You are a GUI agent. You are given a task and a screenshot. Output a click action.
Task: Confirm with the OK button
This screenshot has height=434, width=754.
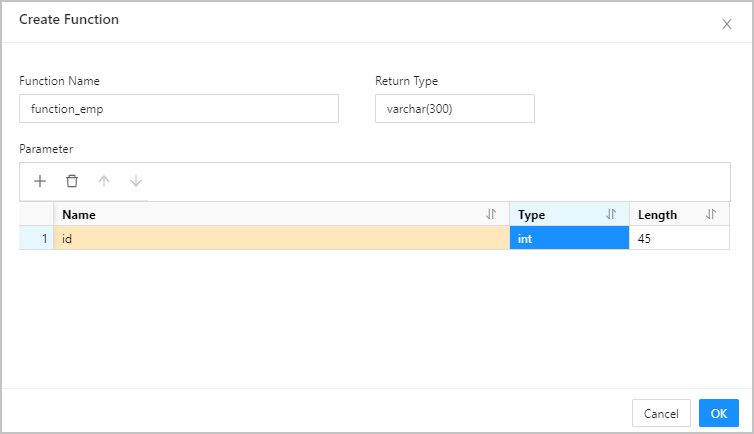click(x=718, y=413)
